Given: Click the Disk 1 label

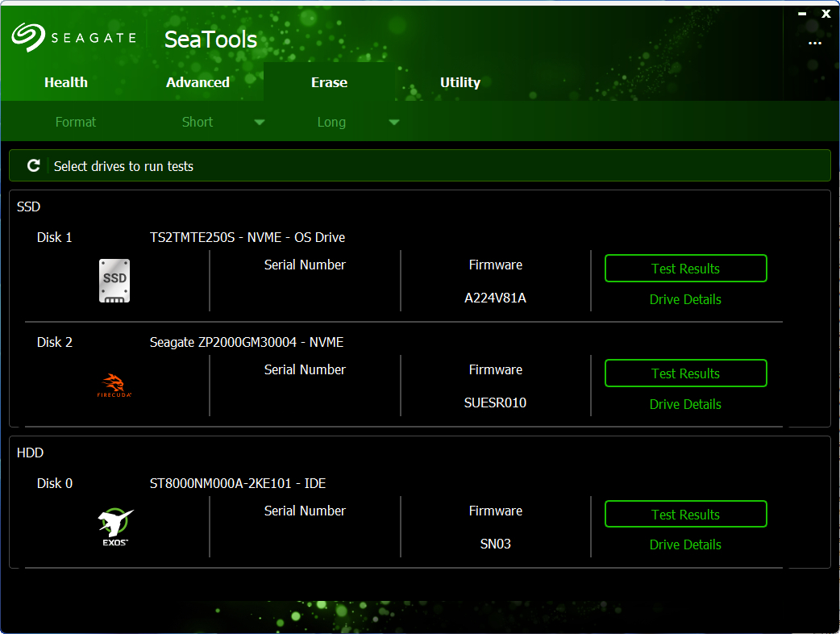Looking at the screenshot, I should (55, 237).
